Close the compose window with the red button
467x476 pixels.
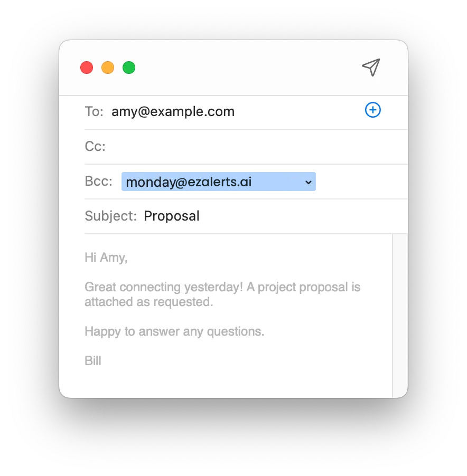point(87,68)
